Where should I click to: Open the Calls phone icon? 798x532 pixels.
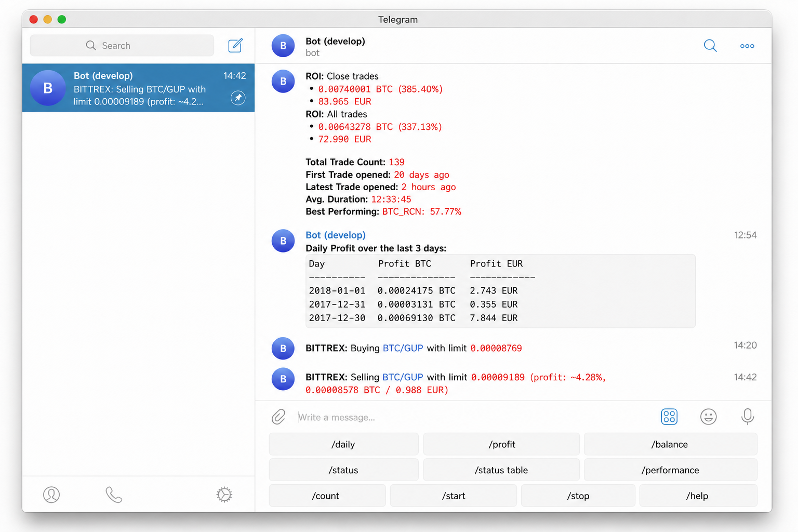coord(114,495)
